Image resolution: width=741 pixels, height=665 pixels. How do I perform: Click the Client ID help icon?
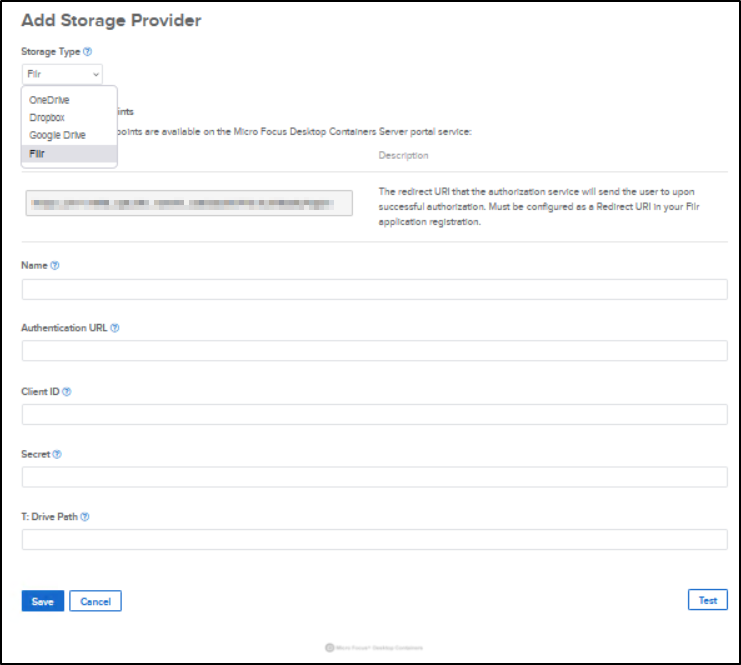tap(66, 392)
